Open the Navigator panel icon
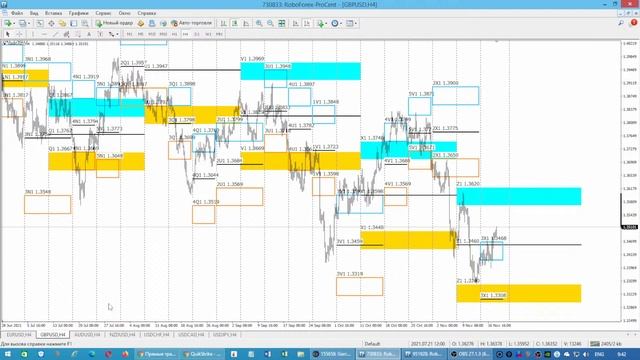640x360 pixels. 62,24
